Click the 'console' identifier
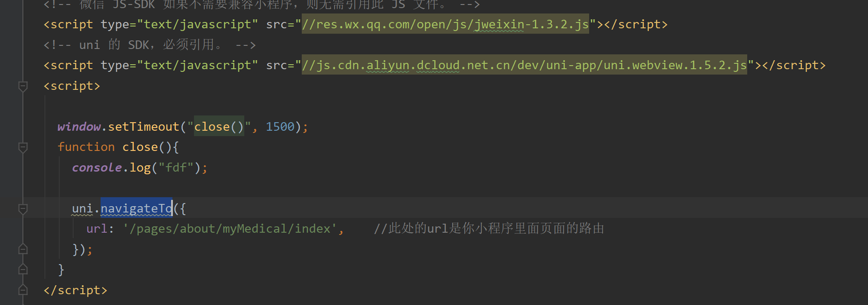Viewport: 868px width, 305px height. click(97, 168)
